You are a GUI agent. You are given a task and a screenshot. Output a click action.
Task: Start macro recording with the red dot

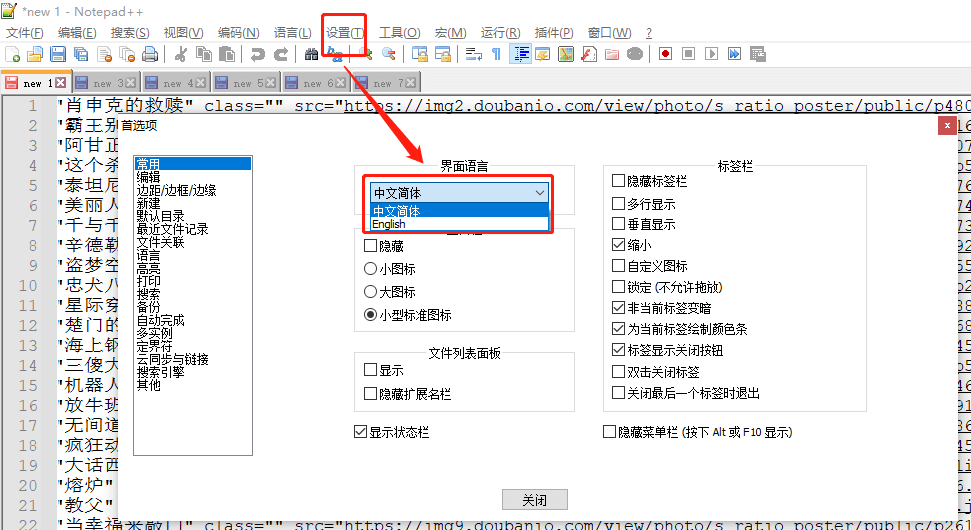click(x=665, y=54)
